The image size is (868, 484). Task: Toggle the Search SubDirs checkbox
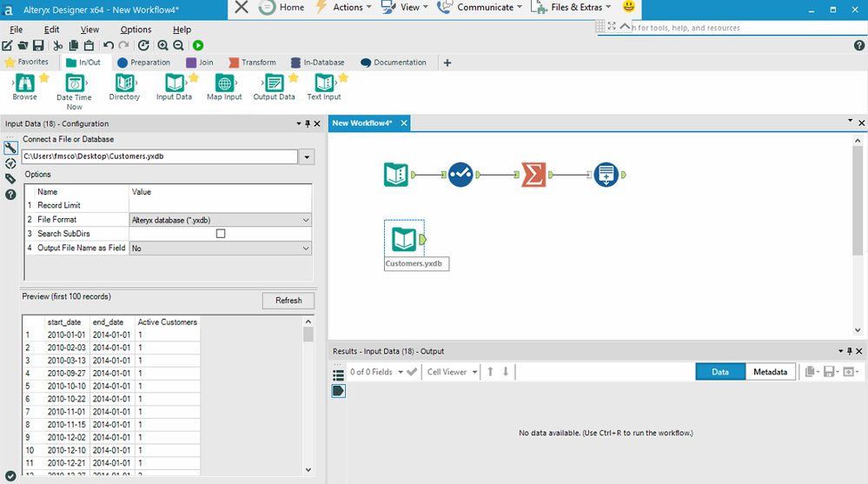tap(221, 234)
